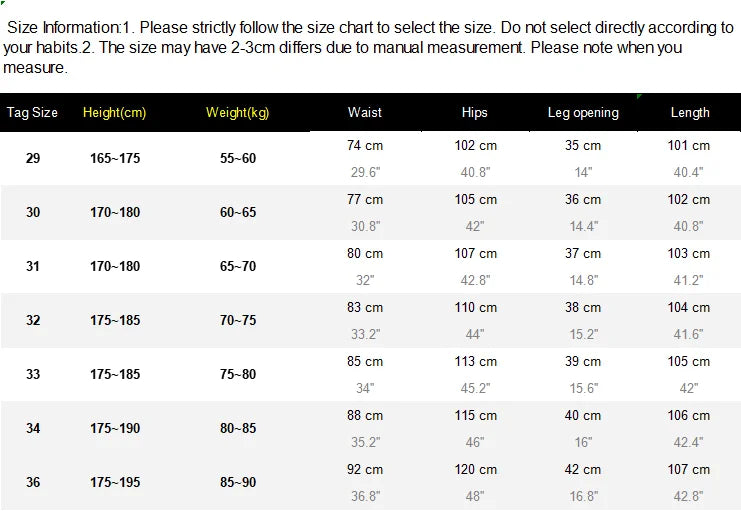Click the 40 cm leg opening value
The width and height of the screenshot is (741, 511).
point(583,416)
